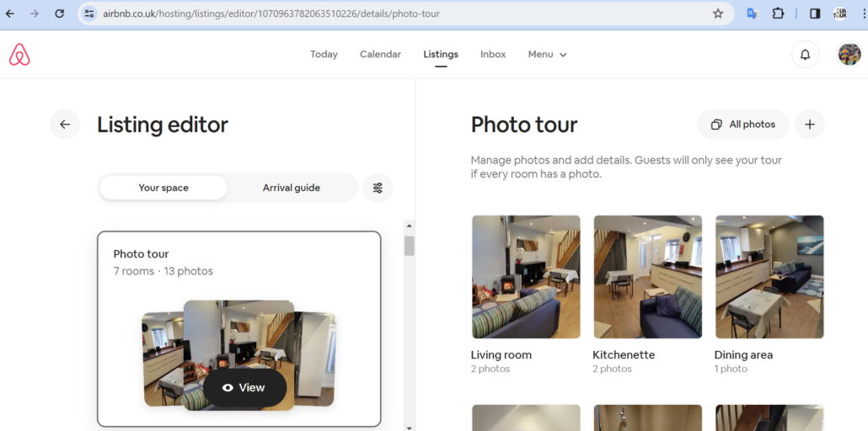868x431 pixels.
Task: Select the Your space toggle option
Action: pos(163,188)
